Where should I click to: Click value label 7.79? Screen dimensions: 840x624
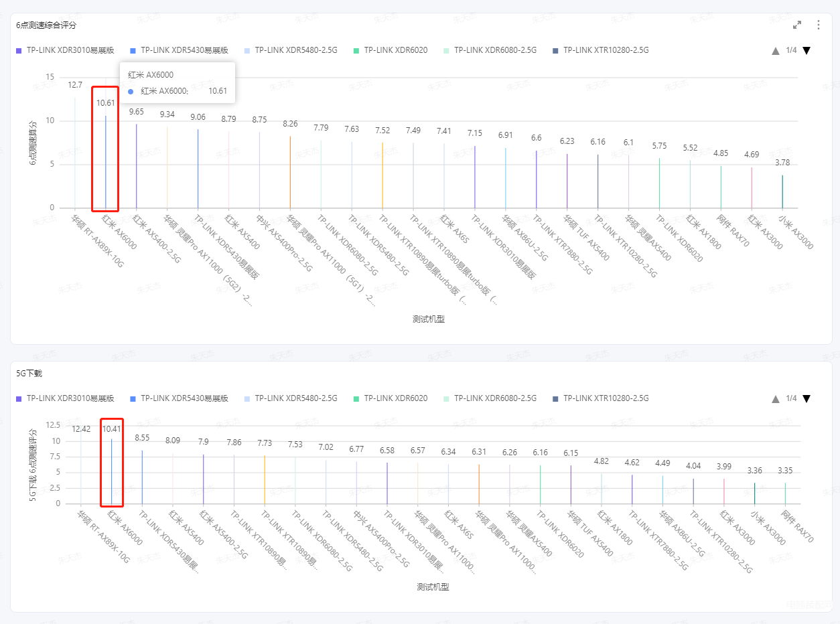[321, 128]
